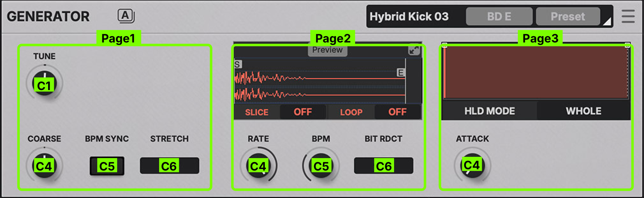Select the BD E category tab
The height and width of the screenshot is (198, 644).
(499, 16)
